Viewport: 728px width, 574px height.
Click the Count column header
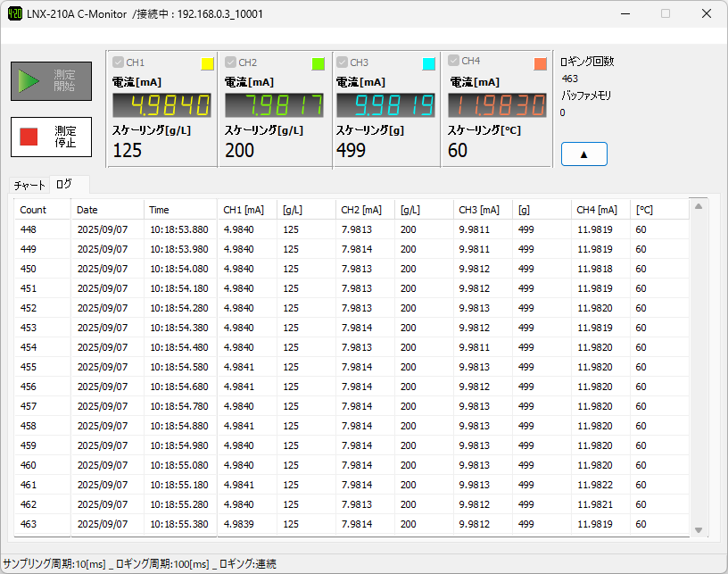[x=33, y=210]
